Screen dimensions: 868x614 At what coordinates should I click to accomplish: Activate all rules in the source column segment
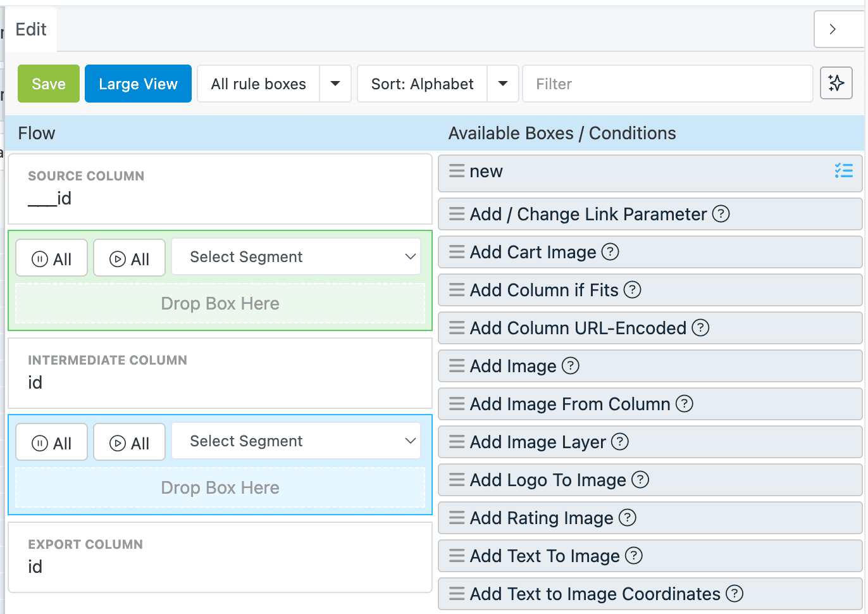(x=130, y=258)
